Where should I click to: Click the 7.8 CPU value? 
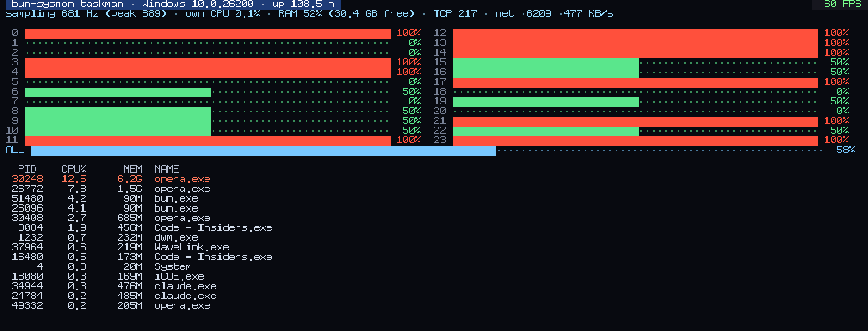(x=77, y=189)
